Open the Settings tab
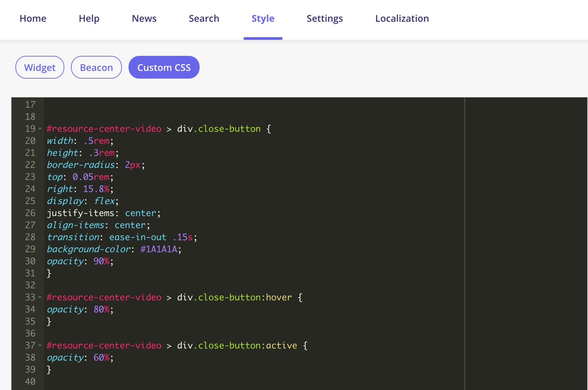588x390 pixels. [324, 18]
